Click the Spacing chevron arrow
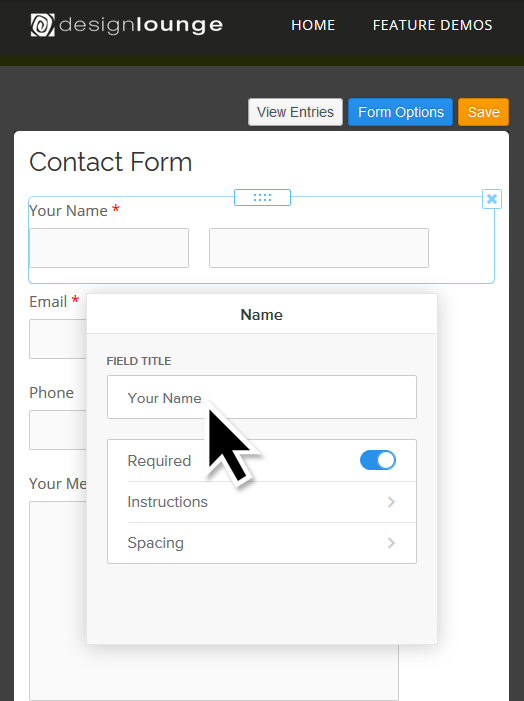 (x=391, y=543)
